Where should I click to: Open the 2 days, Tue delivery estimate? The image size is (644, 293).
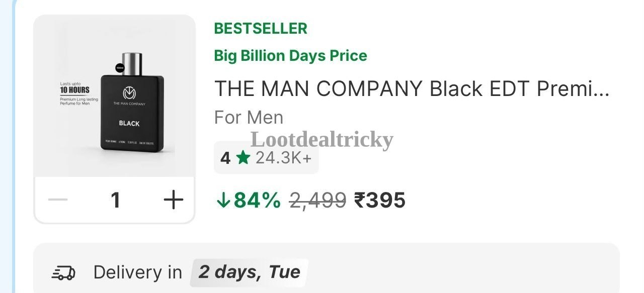[249, 272]
